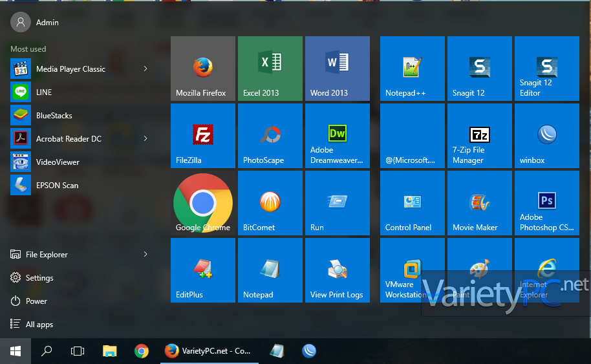
Task: Expand the Acrobat Reader DC jump list arrow
Action: [x=145, y=138]
